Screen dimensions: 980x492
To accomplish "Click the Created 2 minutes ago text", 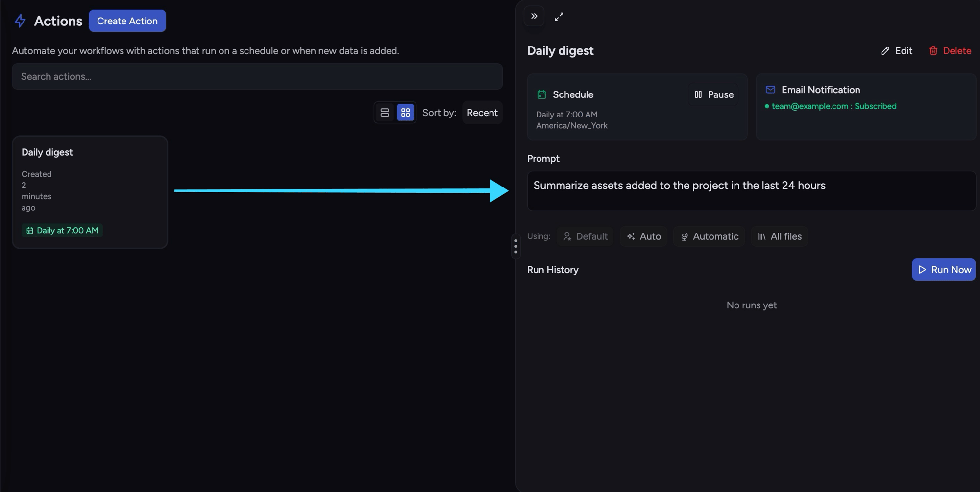I will pos(37,191).
